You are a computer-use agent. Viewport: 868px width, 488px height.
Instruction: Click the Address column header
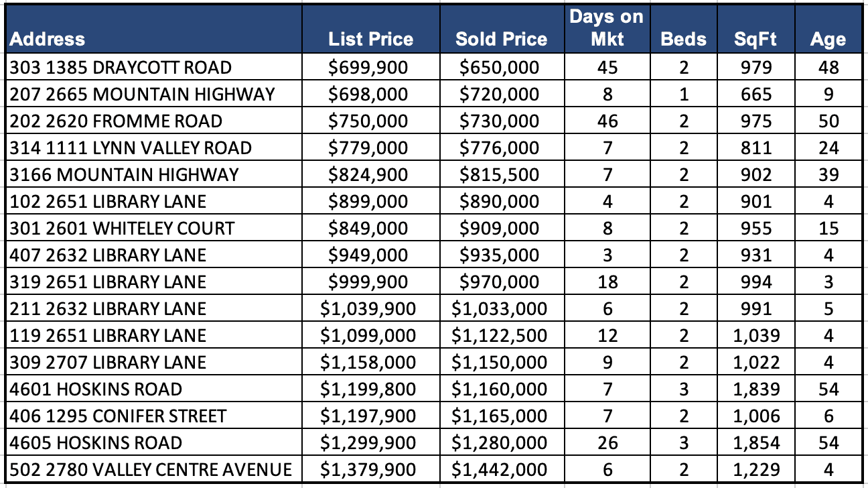tap(48, 39)
